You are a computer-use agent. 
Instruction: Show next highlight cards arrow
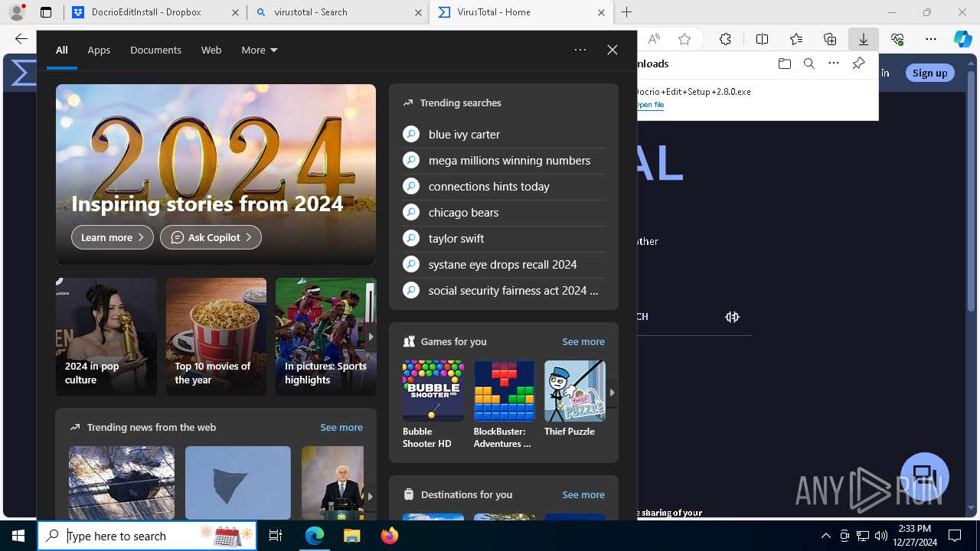click(x=371, y=337)
